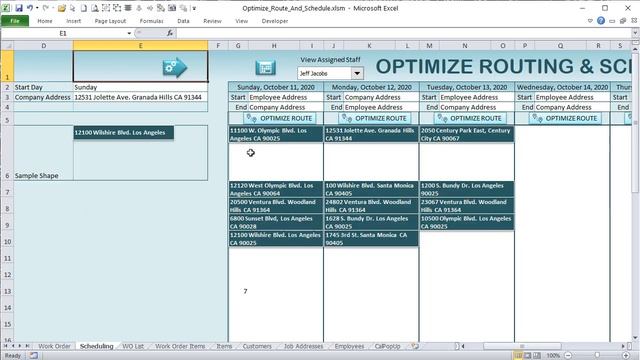Select 20500 Ventura Blvd address shape
640x360 pixels.
276,206
